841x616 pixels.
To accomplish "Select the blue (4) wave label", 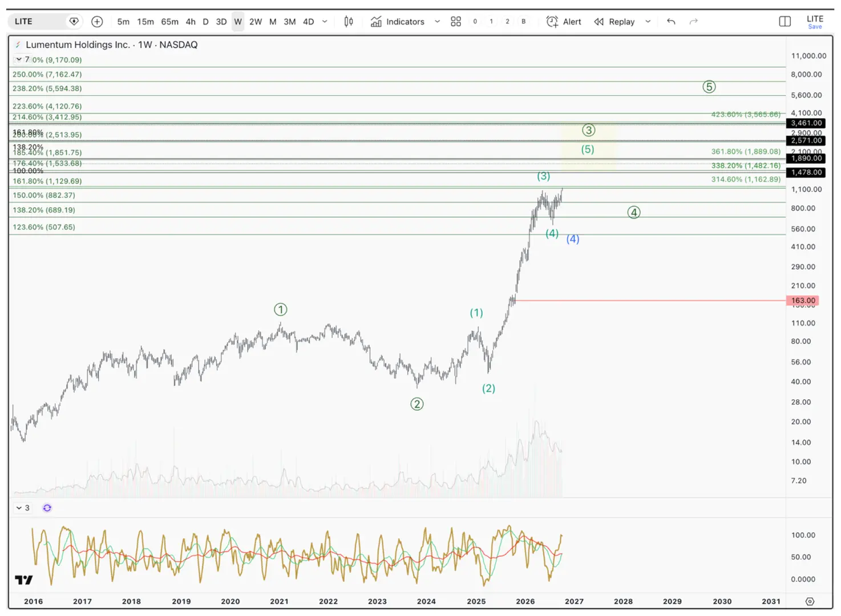I will pos(573,239).
